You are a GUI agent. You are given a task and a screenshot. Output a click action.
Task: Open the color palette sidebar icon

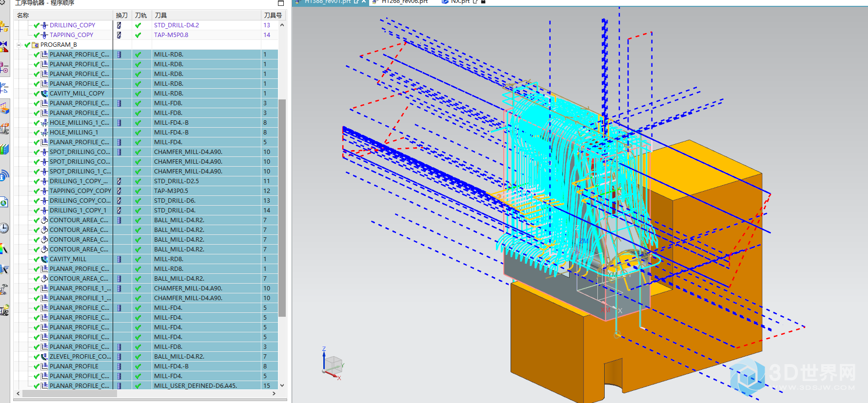[4, 249]
